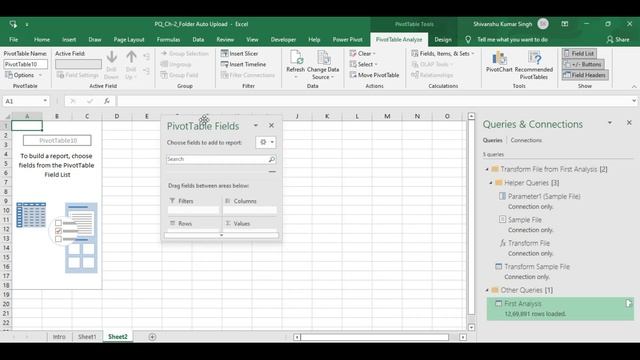Collapse the Other Queries group
This screenshot has height=360, width=640.
click(x=487, y=290)
